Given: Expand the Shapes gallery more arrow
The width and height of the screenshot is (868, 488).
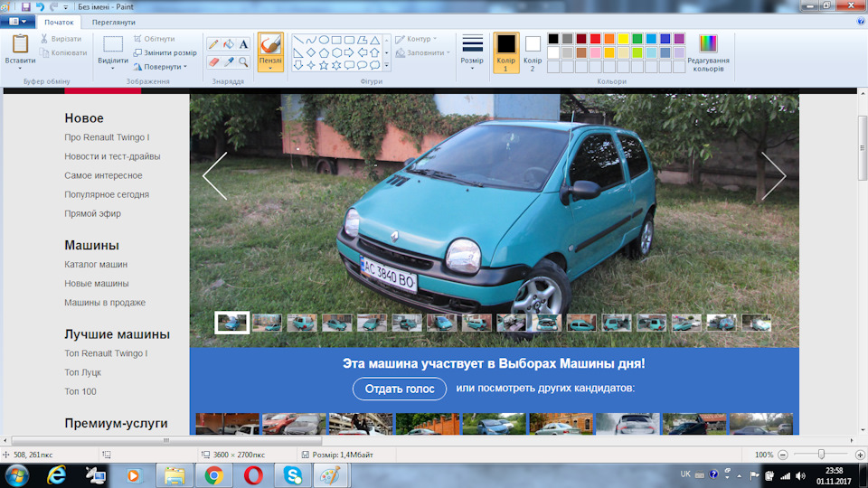Looking at the screenshot, I should click(x=386, y=65).
